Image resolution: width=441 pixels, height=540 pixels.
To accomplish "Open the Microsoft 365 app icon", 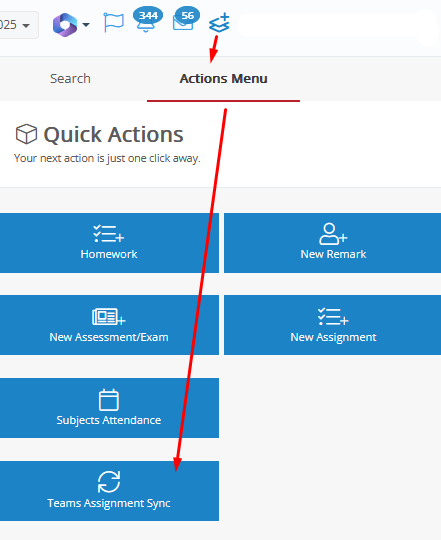I will pos(65,25).
